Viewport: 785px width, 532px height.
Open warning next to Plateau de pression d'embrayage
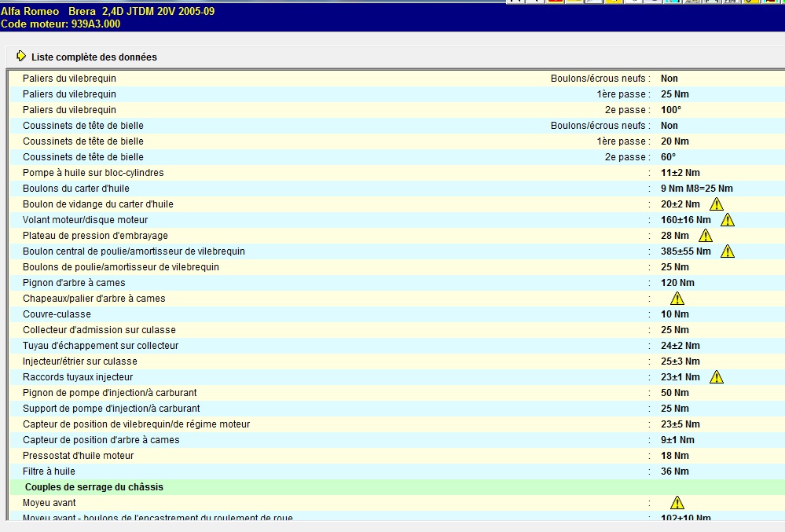pyautogui.click(x=705, y=236)
